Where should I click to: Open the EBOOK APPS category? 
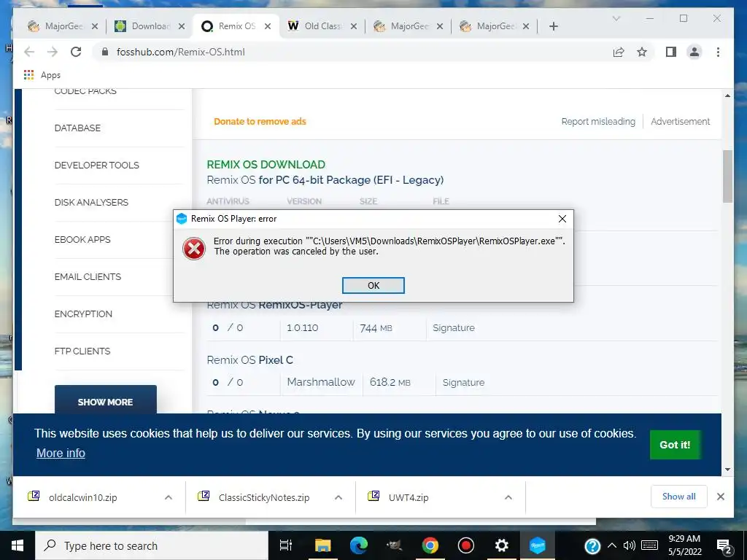coord(82,239)
